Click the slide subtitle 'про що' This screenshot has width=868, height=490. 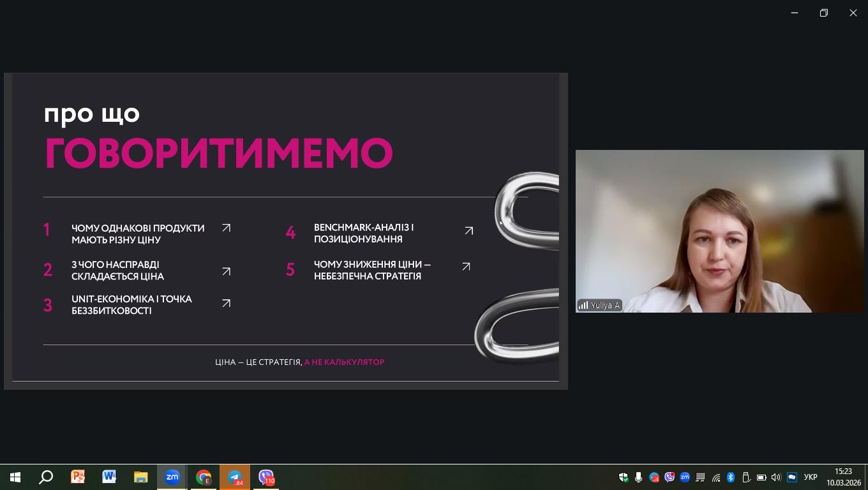(92, 114)
